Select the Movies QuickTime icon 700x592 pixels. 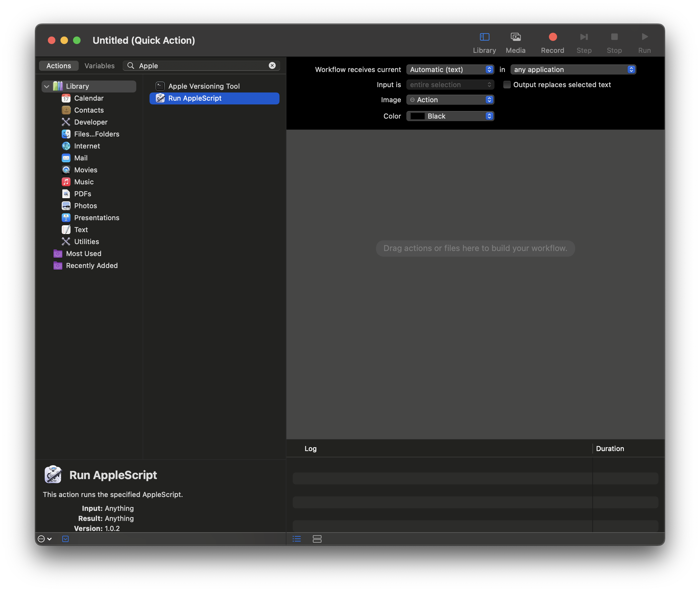[66, 170]
